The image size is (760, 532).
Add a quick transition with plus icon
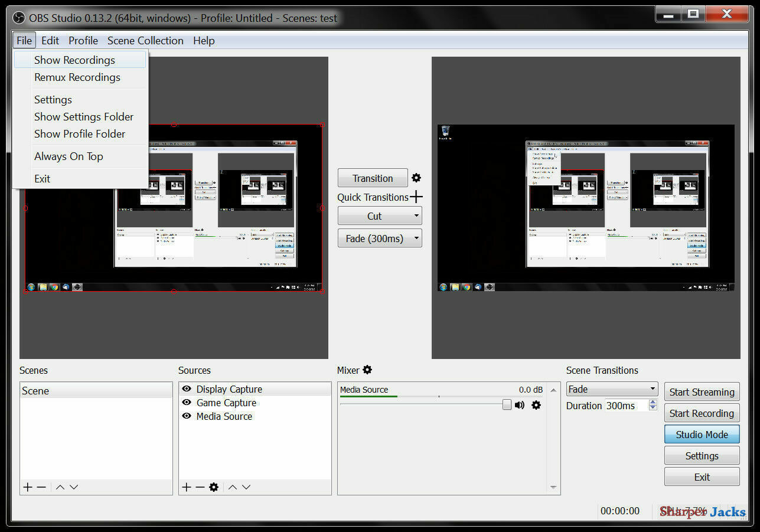tap(416, 197)
